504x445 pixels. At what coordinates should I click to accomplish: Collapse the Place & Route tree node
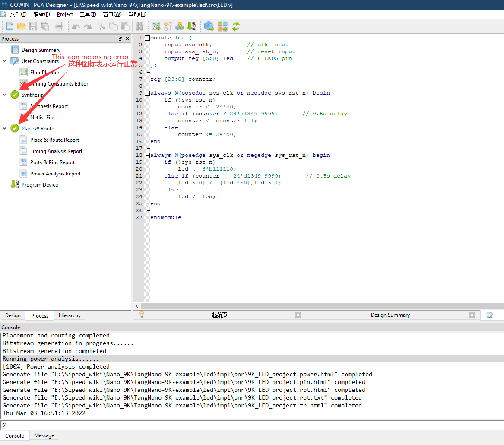pyautogui.click(x=4, y=128)
